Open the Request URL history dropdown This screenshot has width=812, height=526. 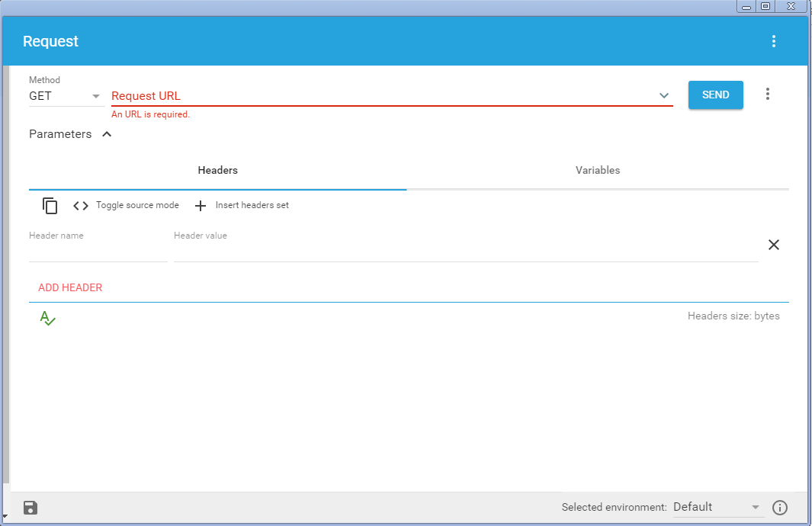(663, 95)
